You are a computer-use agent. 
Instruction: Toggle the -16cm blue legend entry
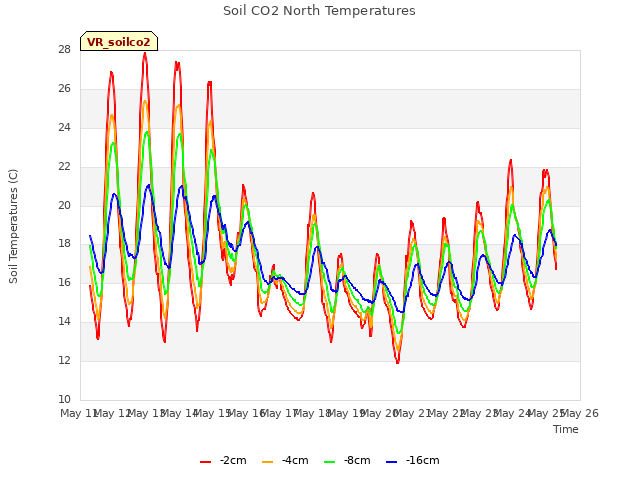(413, 460)
